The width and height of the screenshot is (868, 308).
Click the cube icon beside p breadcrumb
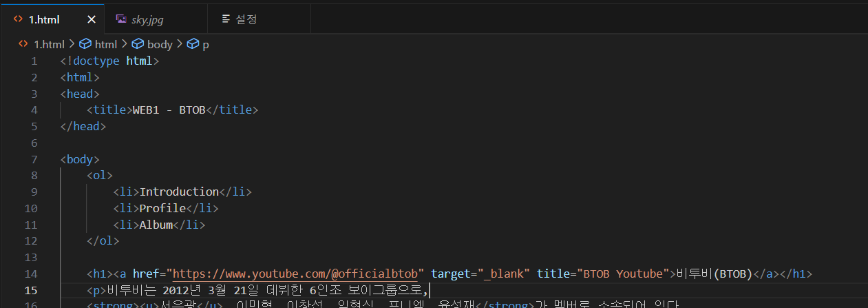tap(193, 44)
